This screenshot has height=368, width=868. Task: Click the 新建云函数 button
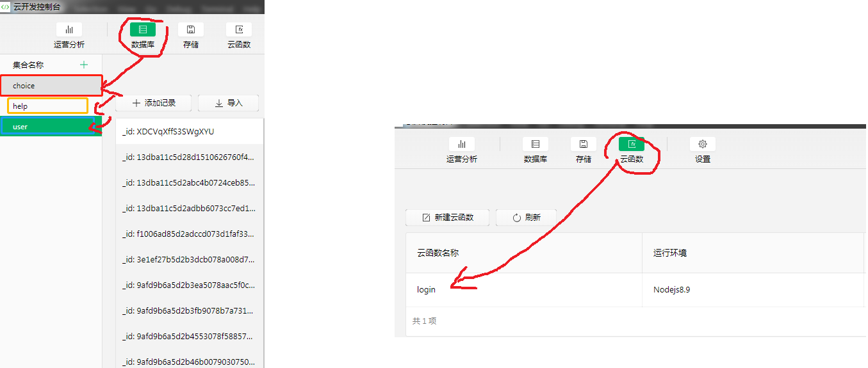click(x=448, y=218)
